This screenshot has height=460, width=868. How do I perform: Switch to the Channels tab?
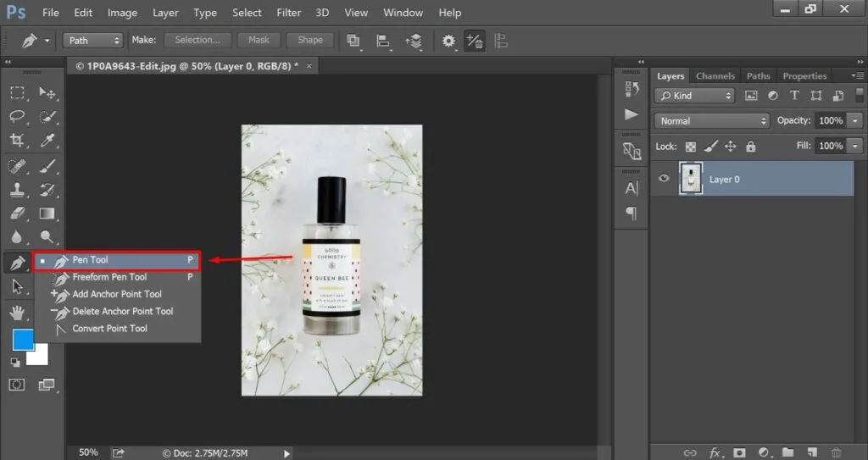(x=715, y=76)
